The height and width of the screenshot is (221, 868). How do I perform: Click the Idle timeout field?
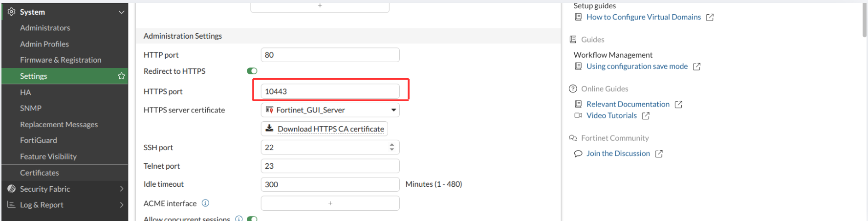click(330, 184)
